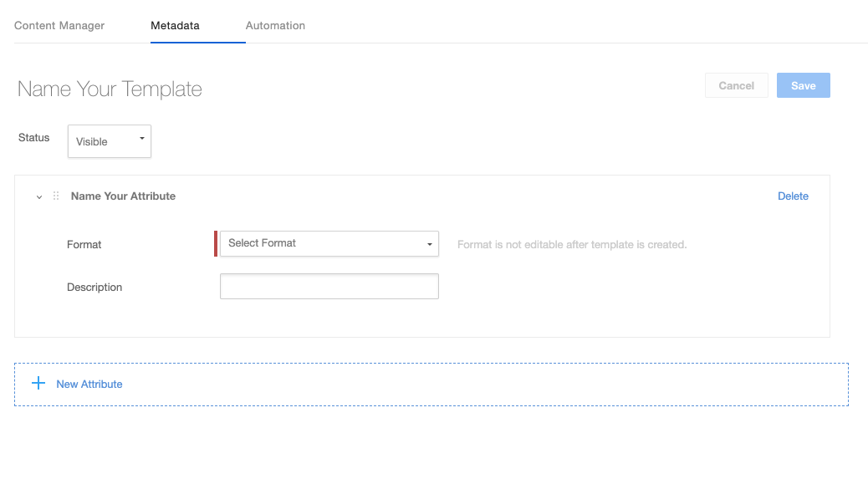The width and height of the screenshot is (868, 489).
Task: Click the Save button
Action: (x=803, y=85)
